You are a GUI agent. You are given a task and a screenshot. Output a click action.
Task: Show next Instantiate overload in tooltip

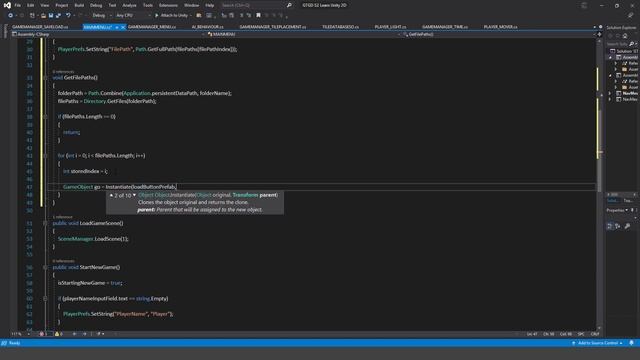coord(134,196)
